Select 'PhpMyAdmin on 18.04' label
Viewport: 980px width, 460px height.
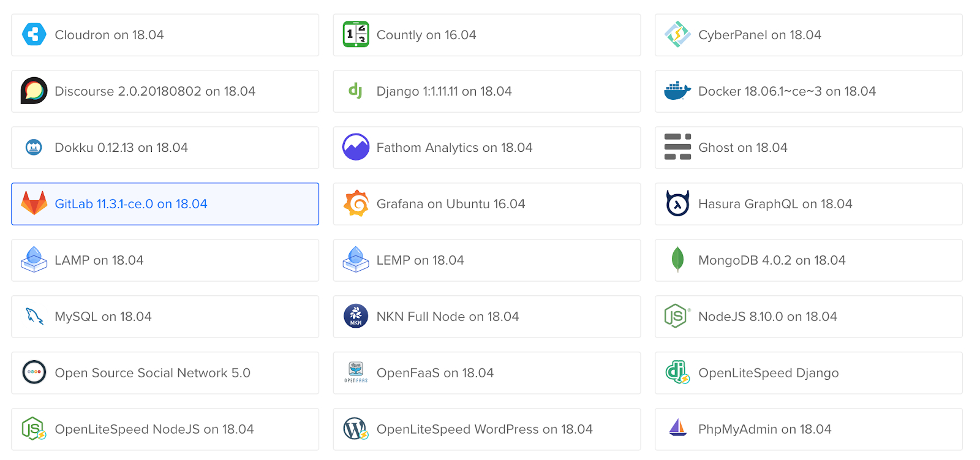point(765,429)
